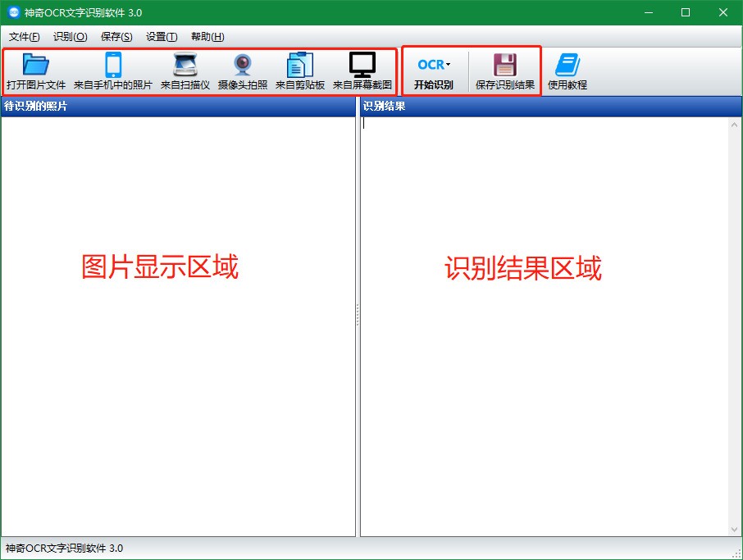Viewport: 743px width, 560px height.
Task: Open the 保存(S) menu
Action: click(116, 37)
